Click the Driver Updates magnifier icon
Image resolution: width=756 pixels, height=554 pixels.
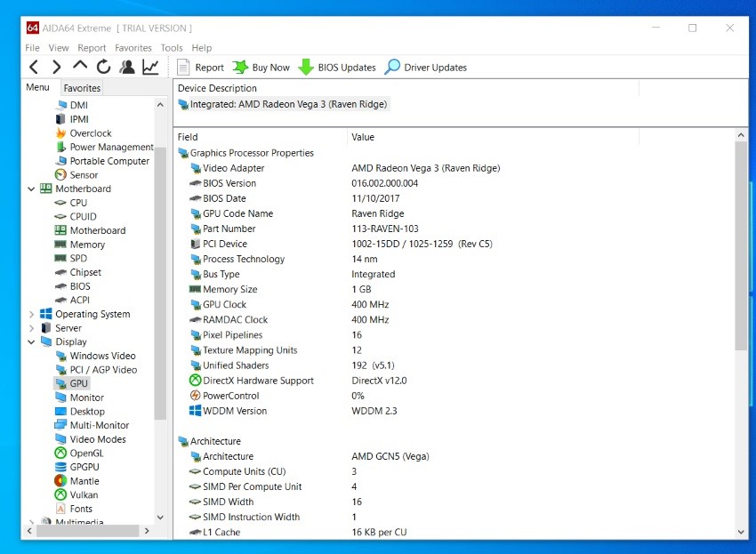click(x=392, y=67)
